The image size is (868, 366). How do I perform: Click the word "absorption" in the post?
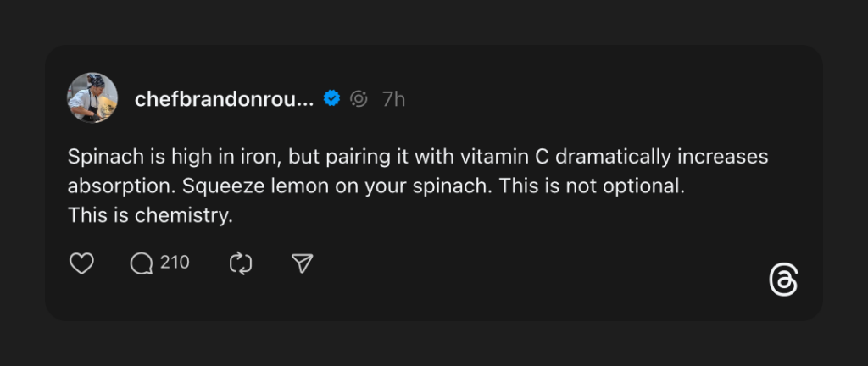point(114,187)
